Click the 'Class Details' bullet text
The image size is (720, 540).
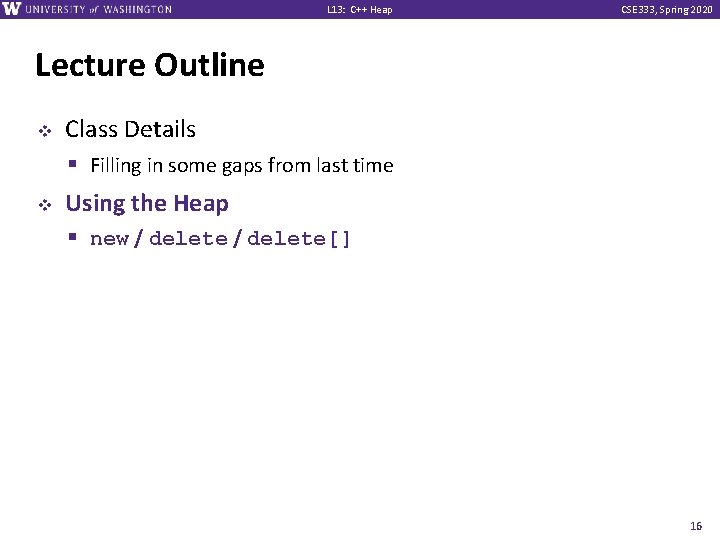pos(130,129)
